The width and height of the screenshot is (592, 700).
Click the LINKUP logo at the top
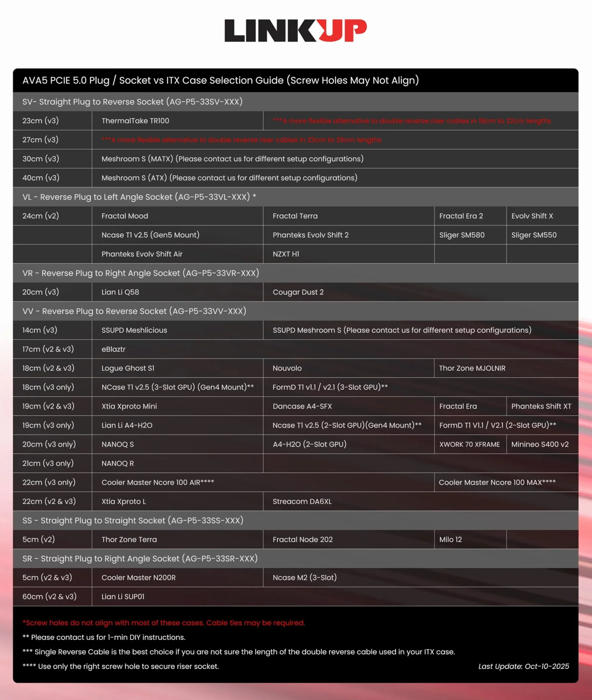coord(296,30)
